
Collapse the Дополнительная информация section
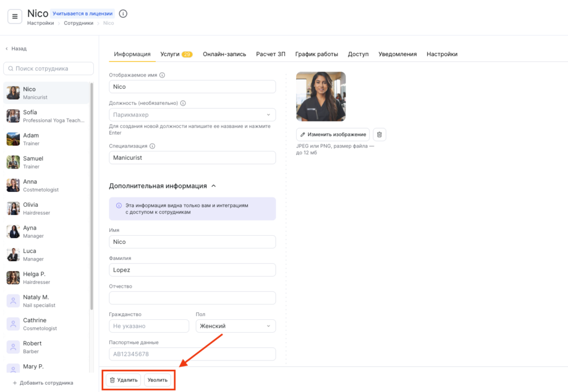pyautogui.click(x=214, y=186)
